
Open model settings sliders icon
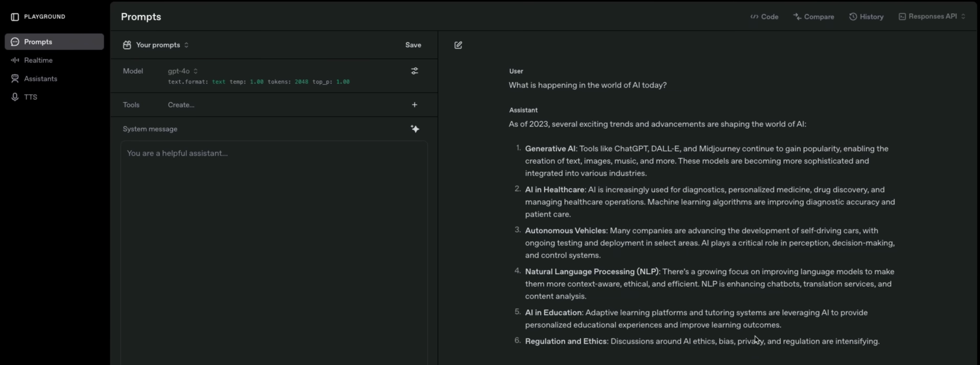[x=415, y=71]
